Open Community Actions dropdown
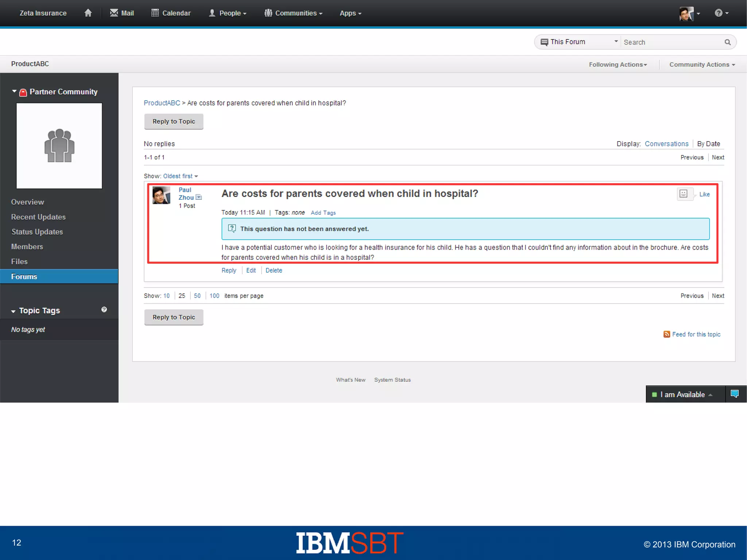 (702, 65)
